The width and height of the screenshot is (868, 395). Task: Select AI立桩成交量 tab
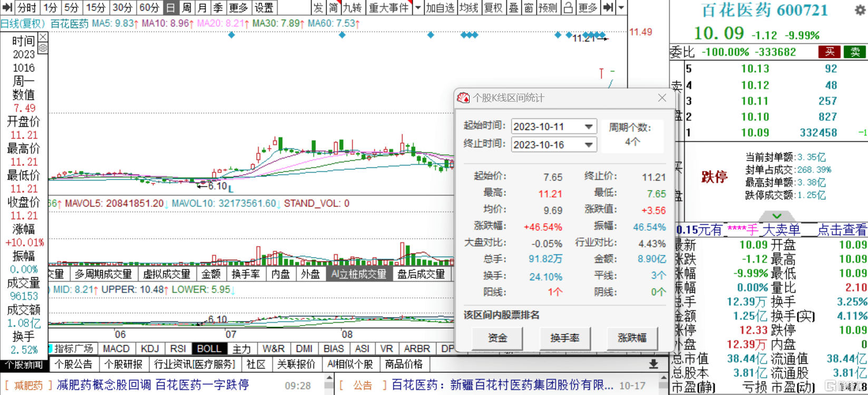pos(358,274)
